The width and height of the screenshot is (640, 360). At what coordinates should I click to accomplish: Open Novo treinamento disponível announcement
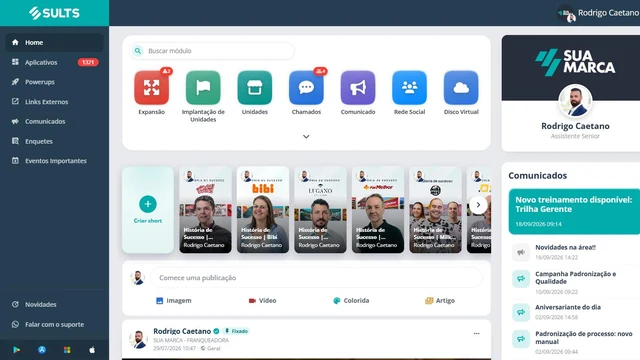(574, 211)
